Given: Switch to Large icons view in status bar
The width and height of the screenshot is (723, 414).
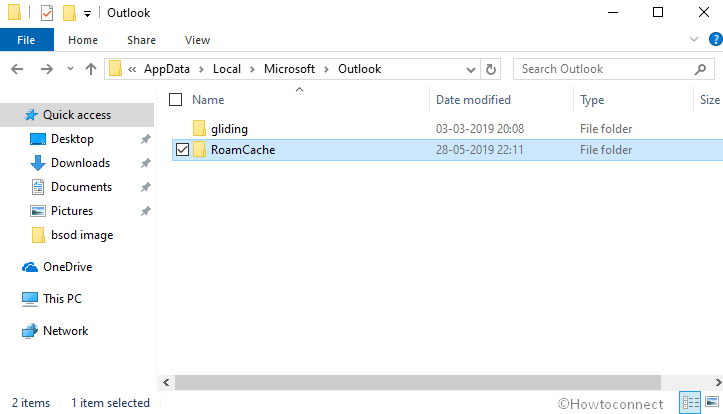Looking at the screenshot, I should click(712, 402).
